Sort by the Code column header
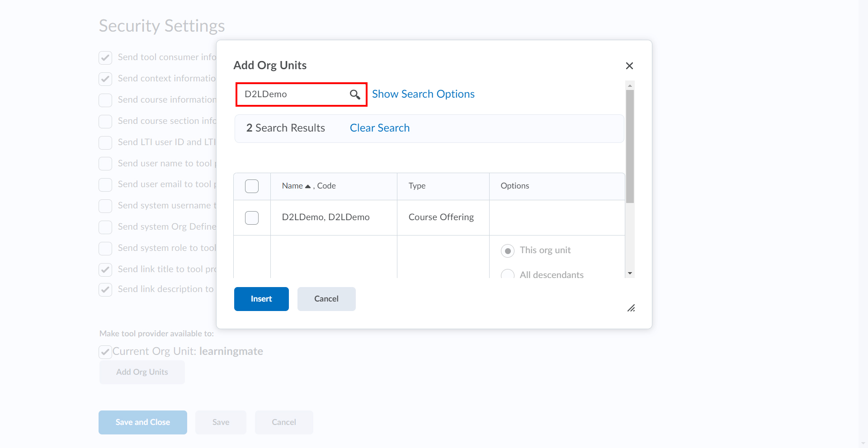868x448 pixels. click(326, 186)
